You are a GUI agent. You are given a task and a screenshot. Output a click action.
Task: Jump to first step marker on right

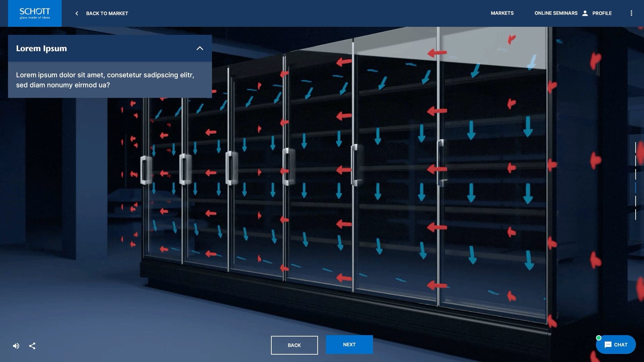click(636, 147)
